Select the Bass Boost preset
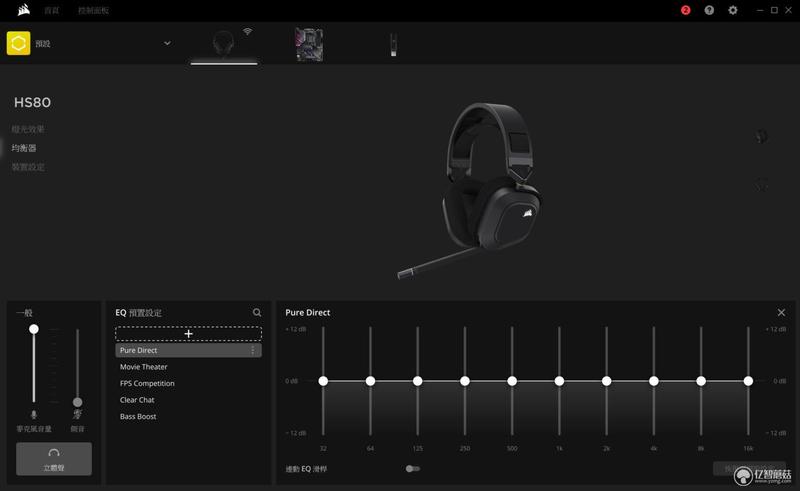The width and height of the screenshot is (800, 491). point(138,416)
